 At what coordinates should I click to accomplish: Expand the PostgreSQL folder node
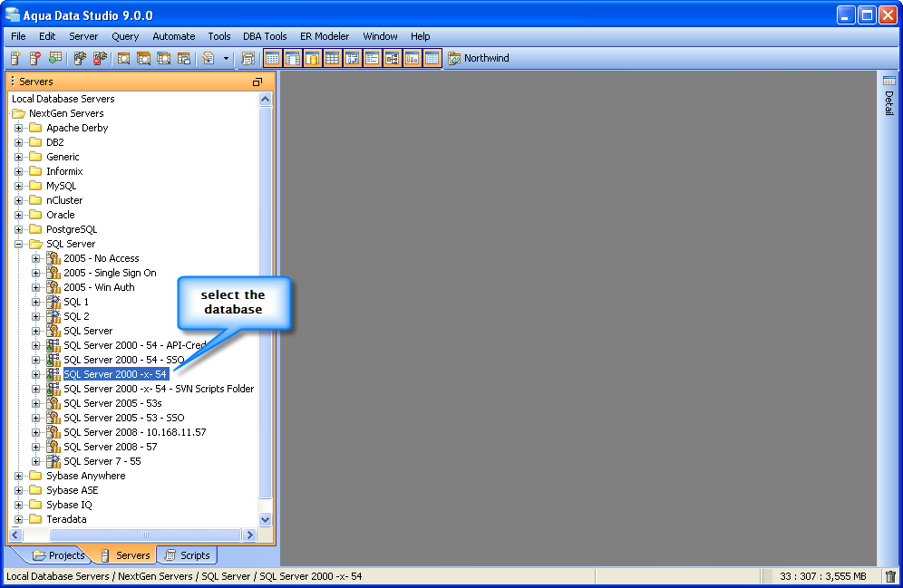[x=18, y=229]
